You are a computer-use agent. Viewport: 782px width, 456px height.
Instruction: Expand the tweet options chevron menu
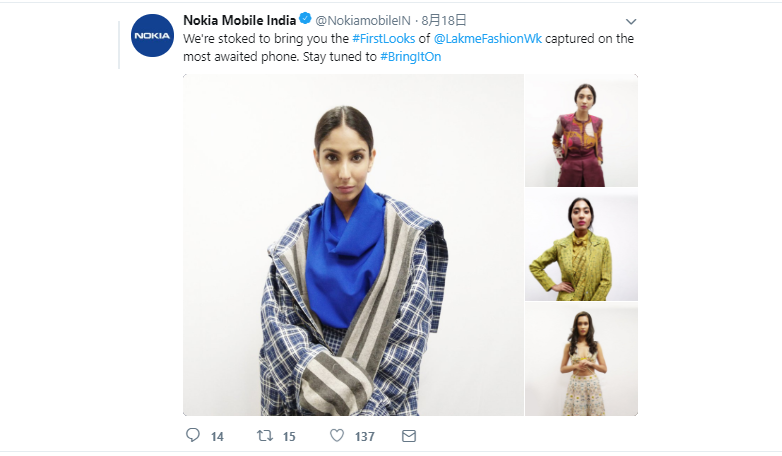630,21
